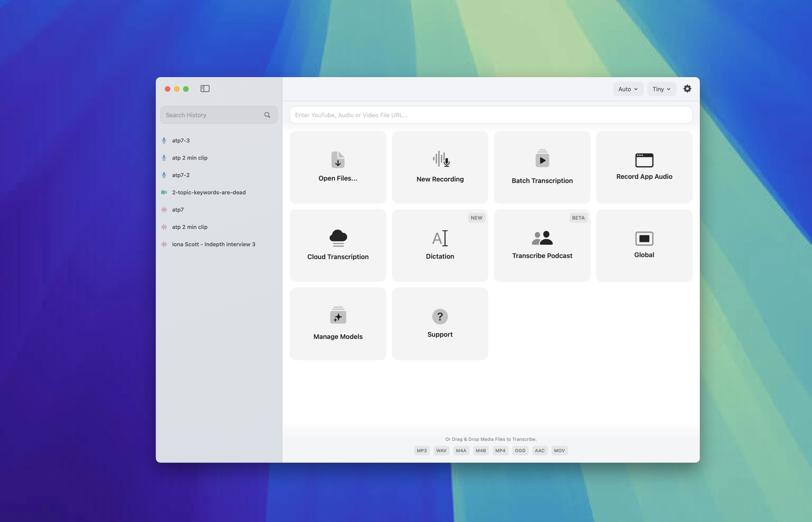Open Manage Models

(x=337, y=323)
